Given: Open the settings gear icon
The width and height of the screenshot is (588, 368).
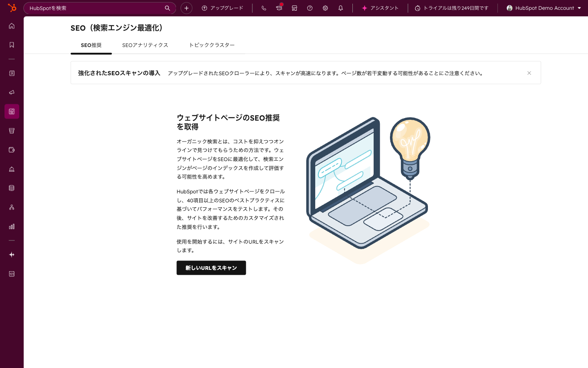Looking at the screenshot, I should [x=325, y=8].
